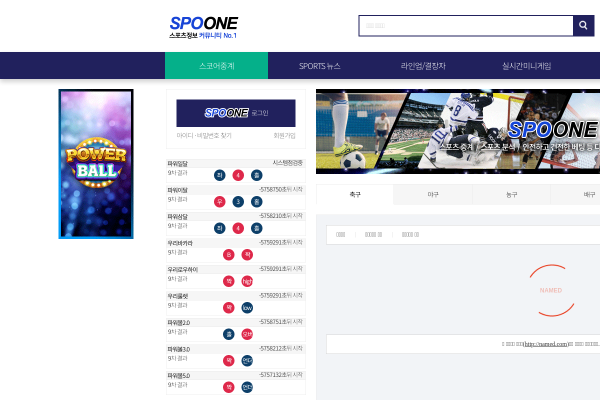Screen dimensions: 600x400
Task: Select the 축구 tab
Action: coord(355,194)
